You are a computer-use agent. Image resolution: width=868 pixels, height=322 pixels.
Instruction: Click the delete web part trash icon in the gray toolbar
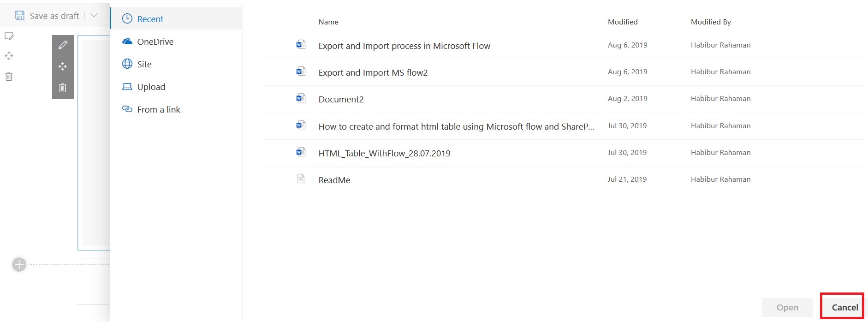(63, 88)
